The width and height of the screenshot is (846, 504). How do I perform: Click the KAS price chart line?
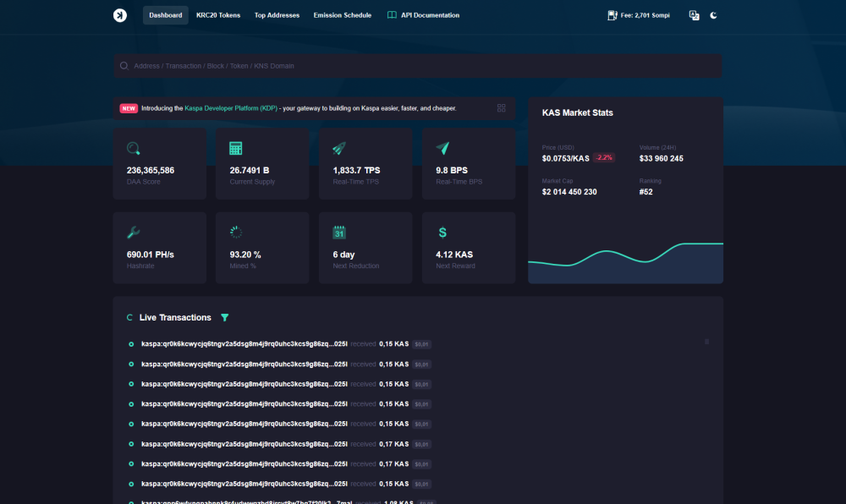tap(625, 255)
